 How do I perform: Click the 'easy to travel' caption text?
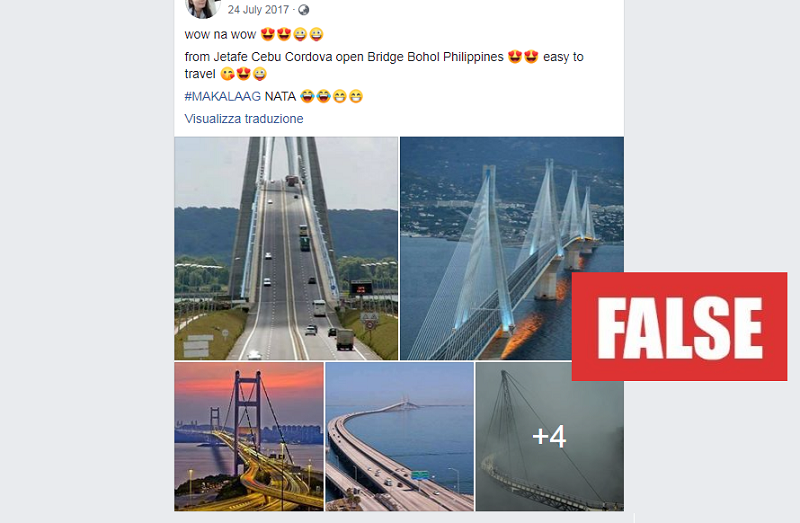coord(384,65)
